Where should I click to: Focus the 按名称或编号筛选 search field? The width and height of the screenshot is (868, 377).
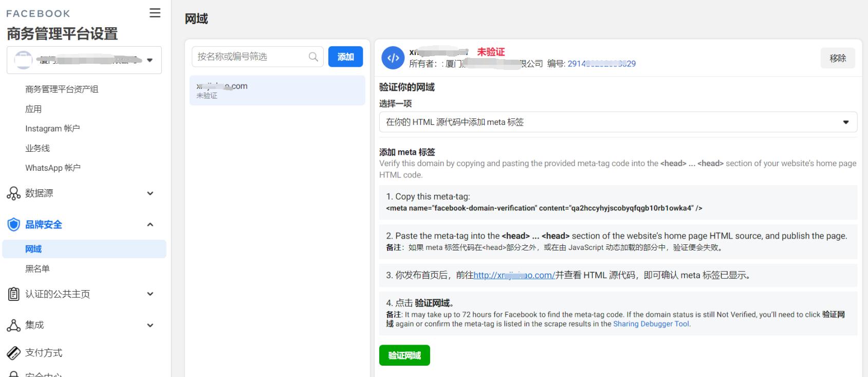point(257,57)
